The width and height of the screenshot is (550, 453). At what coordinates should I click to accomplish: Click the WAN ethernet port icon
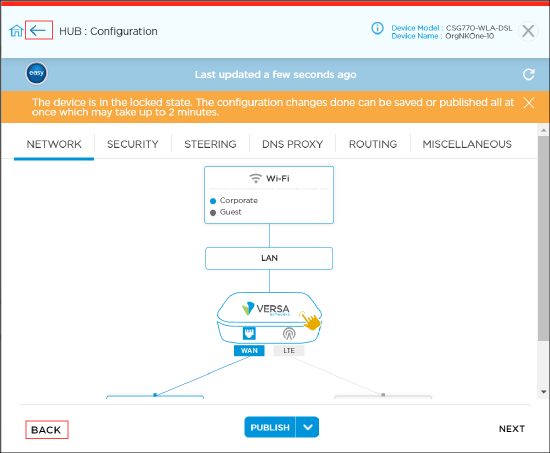point(249,333)
